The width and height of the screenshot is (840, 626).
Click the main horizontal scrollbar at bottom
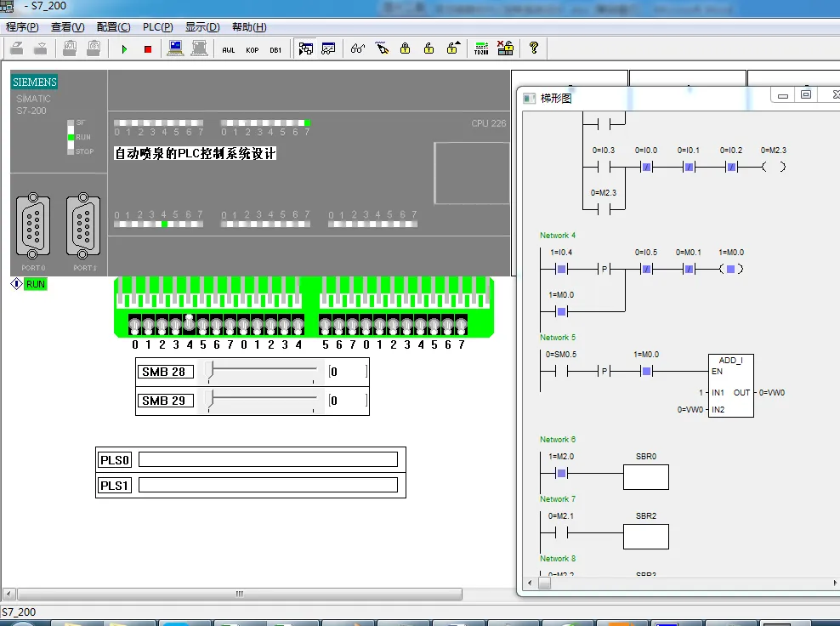click(238, 594)
